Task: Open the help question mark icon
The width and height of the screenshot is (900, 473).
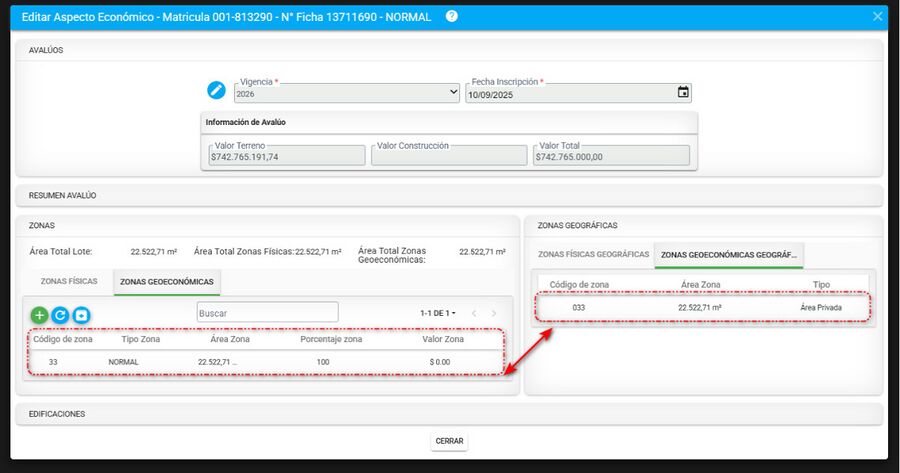Action: 452,16
